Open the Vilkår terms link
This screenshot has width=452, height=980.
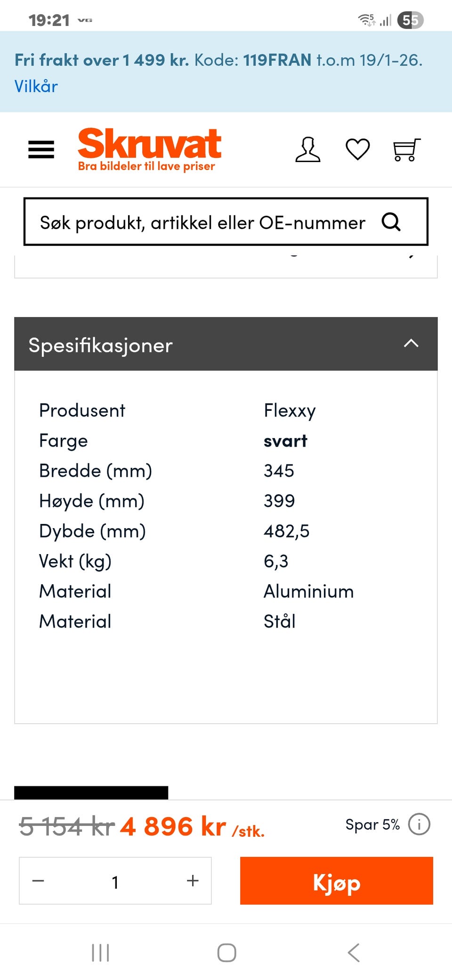pyautogui.click(x=36, y=87)
